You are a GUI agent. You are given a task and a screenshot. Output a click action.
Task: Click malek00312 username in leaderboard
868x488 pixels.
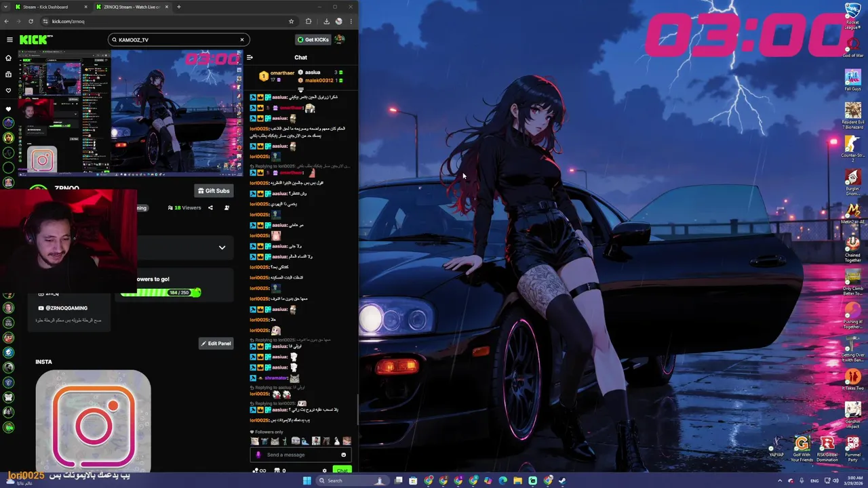(319, 81)
